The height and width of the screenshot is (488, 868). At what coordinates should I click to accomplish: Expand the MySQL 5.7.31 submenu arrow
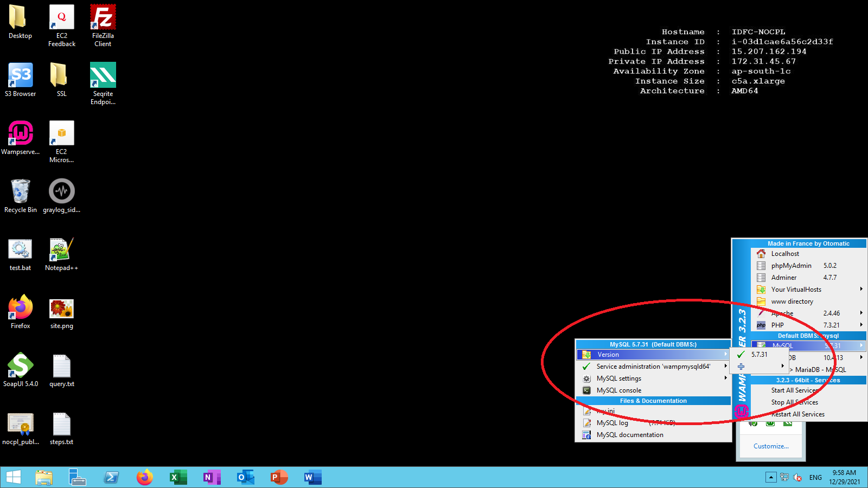(x=861, y=345)
